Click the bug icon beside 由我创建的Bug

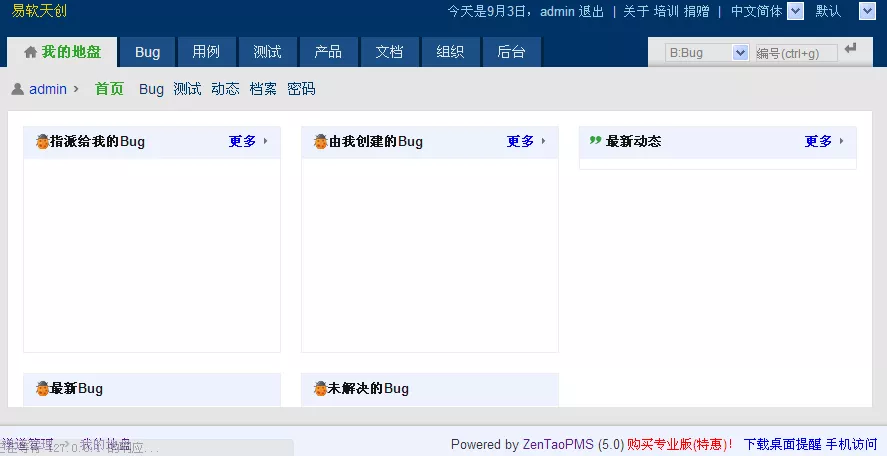click(x=321, y=141)
